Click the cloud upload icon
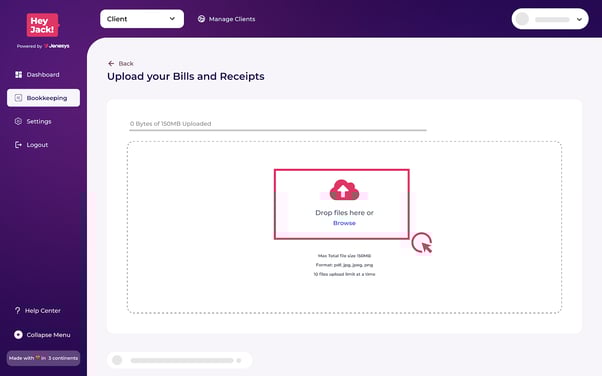The height and width of the screenshot is (376, 602). tap(344, 190)
